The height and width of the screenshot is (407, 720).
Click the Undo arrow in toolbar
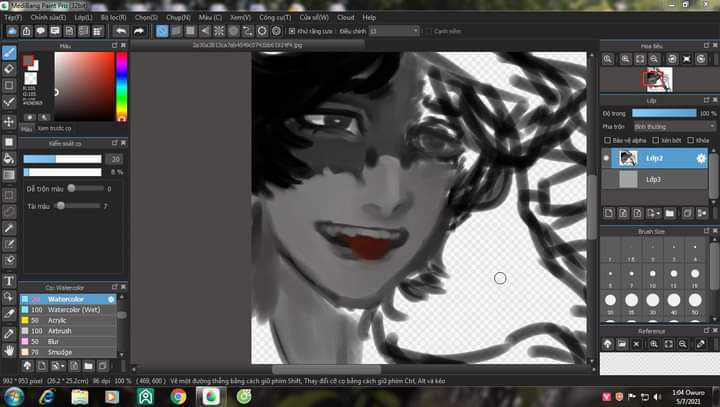click(121, 31)
